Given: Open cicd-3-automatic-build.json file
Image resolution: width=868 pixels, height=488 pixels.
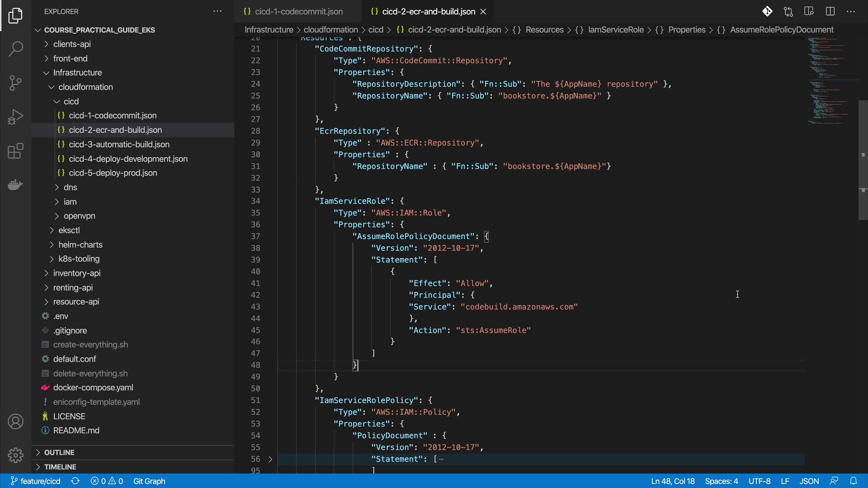Looking at the screenshot, I should (119, 144).
